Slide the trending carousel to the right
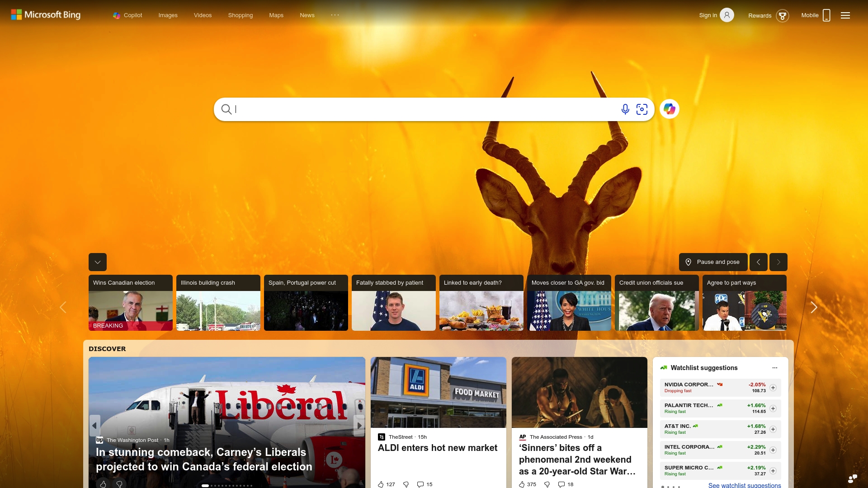Screen dimensions: 868x488 point(814,307)
